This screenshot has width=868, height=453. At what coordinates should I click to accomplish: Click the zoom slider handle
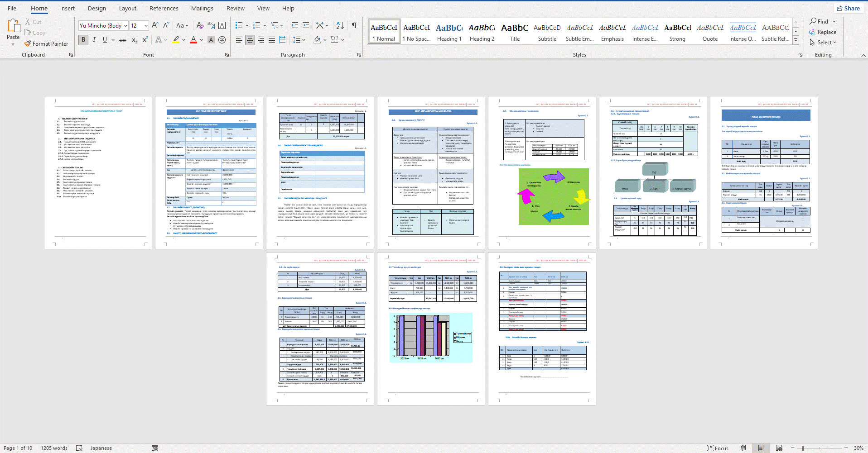[x=803, y=448]
